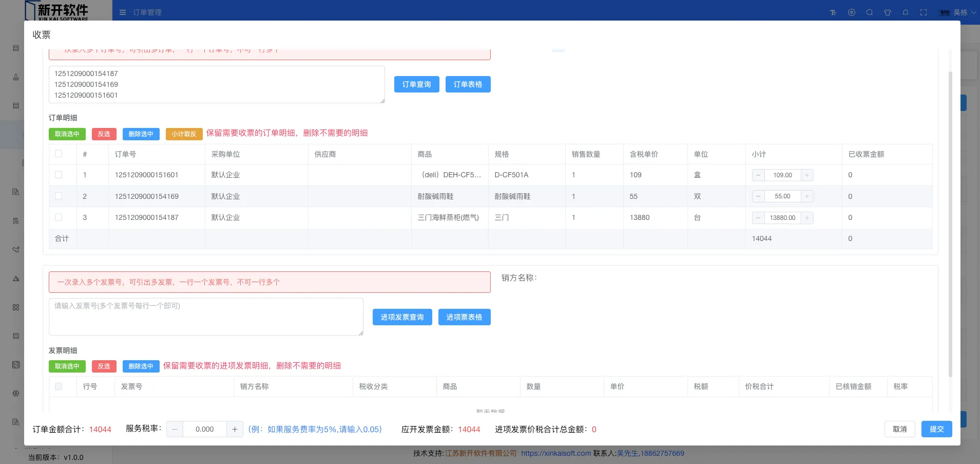Tick the checkbox for order 1251209000154169
The image size is (980, 464).
[x=59, y=196]
